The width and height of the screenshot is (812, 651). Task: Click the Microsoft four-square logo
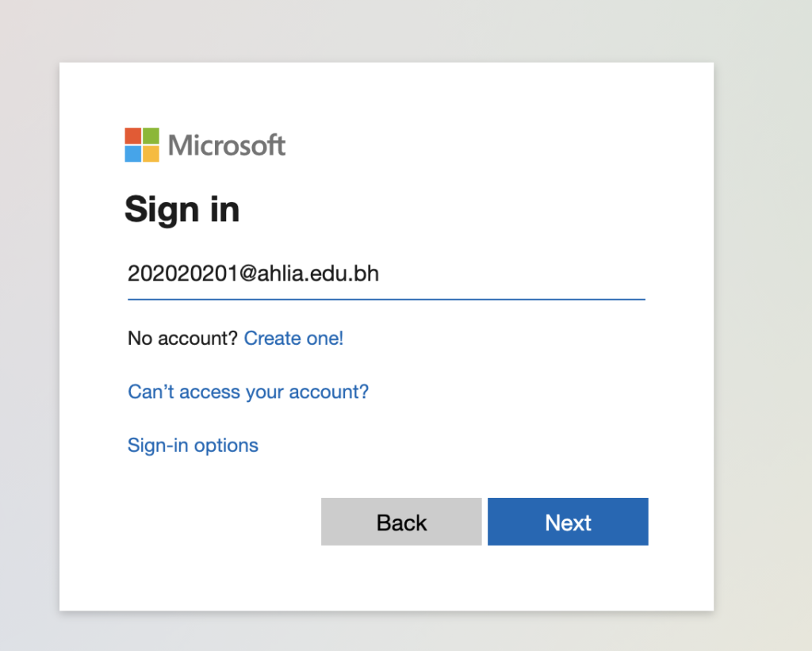tap(142, 144)
